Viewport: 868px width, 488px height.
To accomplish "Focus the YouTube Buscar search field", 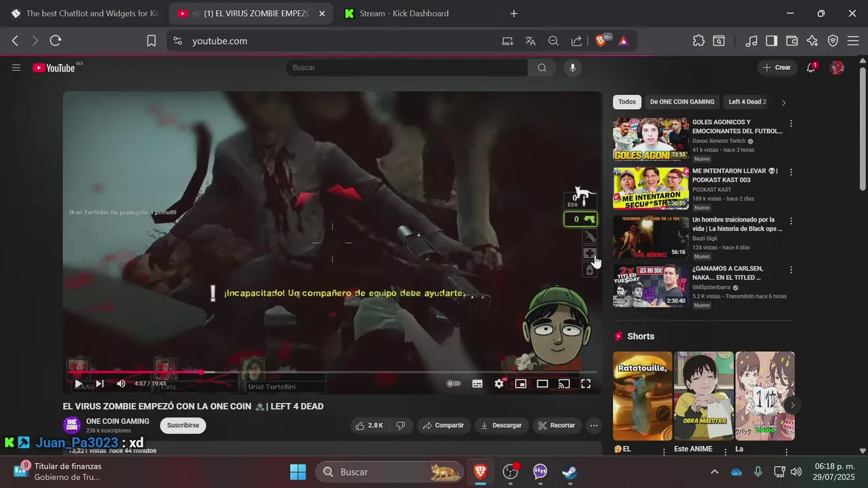I will coord(407,68).
